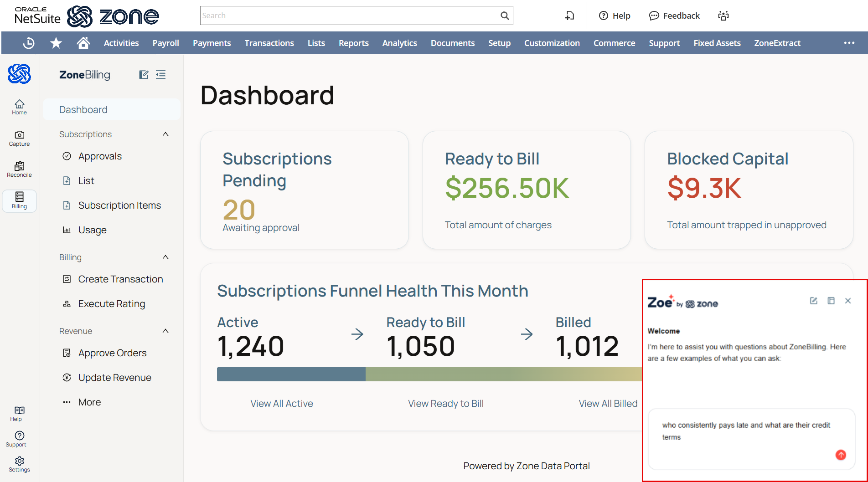This screenshot has height=482, width=868.
Task: Open the Support menu in the navigation bar
Action: click(x=664, y=43)
